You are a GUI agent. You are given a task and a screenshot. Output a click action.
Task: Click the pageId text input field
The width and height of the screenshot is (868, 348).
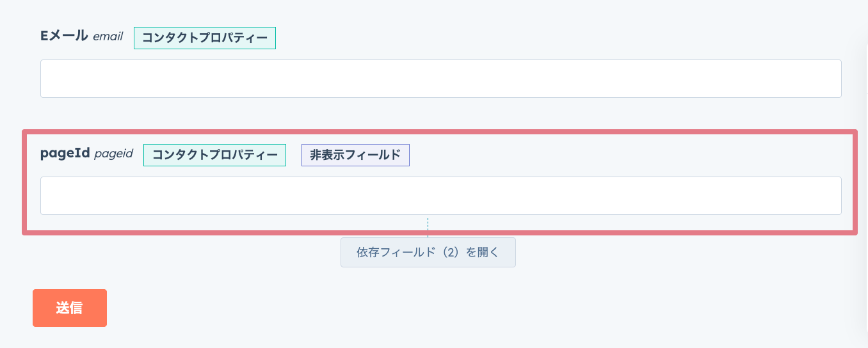point(440,196)
